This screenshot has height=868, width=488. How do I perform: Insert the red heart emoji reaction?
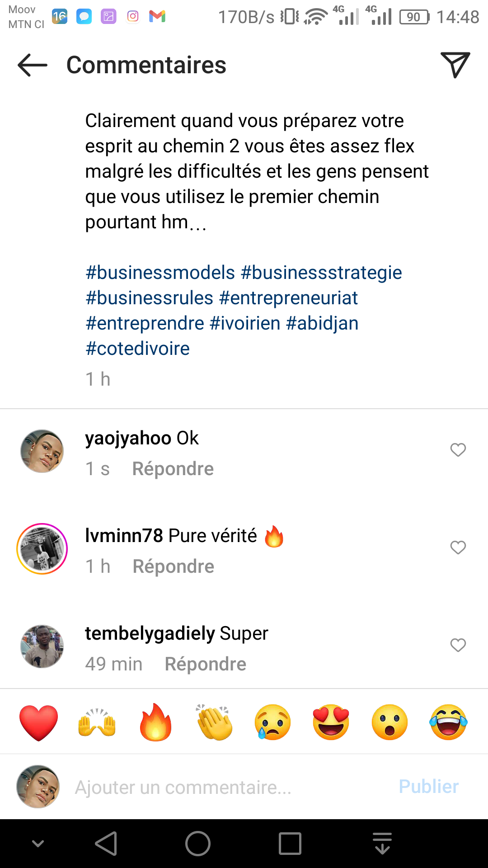(x=39, y=722)
